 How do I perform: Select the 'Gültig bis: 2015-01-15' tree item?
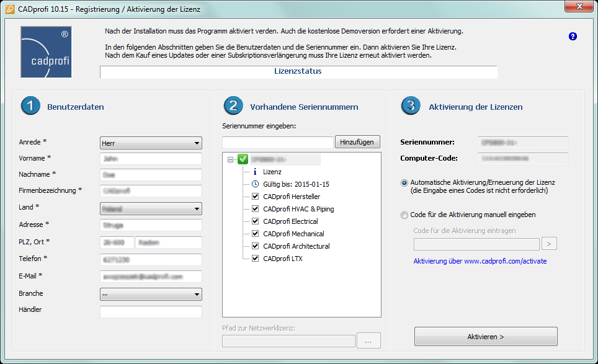point(296,184)
